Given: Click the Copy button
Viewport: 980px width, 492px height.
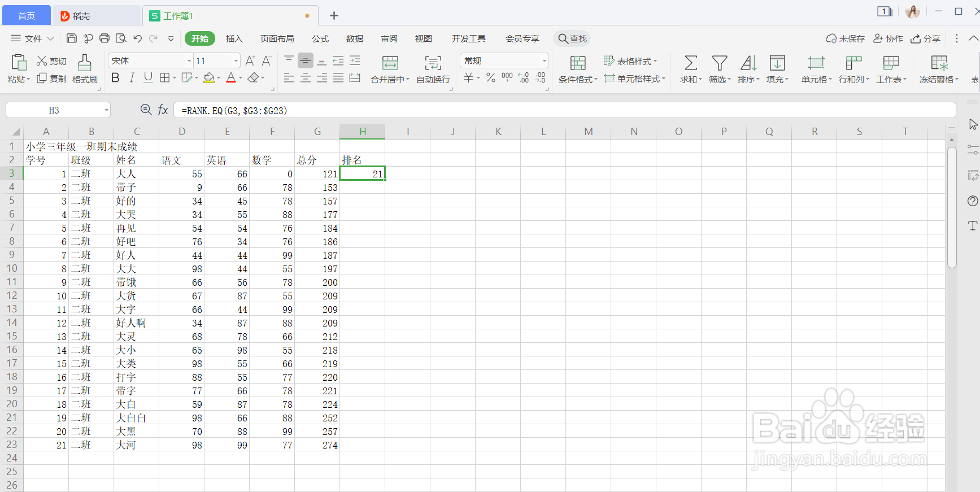Looking at the screenshot, I should (x=51, y=79).
